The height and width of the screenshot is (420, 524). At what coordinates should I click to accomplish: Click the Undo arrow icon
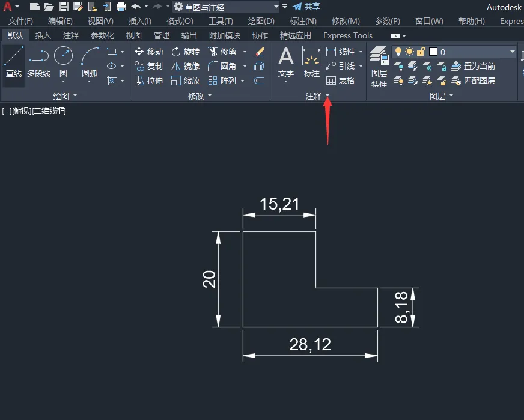(x=136, y=7)
